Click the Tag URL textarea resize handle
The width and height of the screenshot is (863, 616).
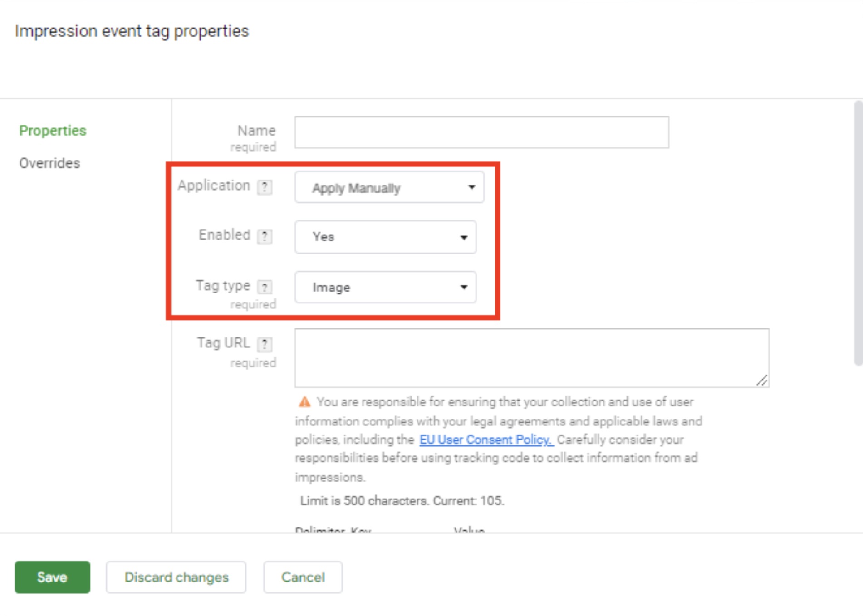(x=762, y=381)
